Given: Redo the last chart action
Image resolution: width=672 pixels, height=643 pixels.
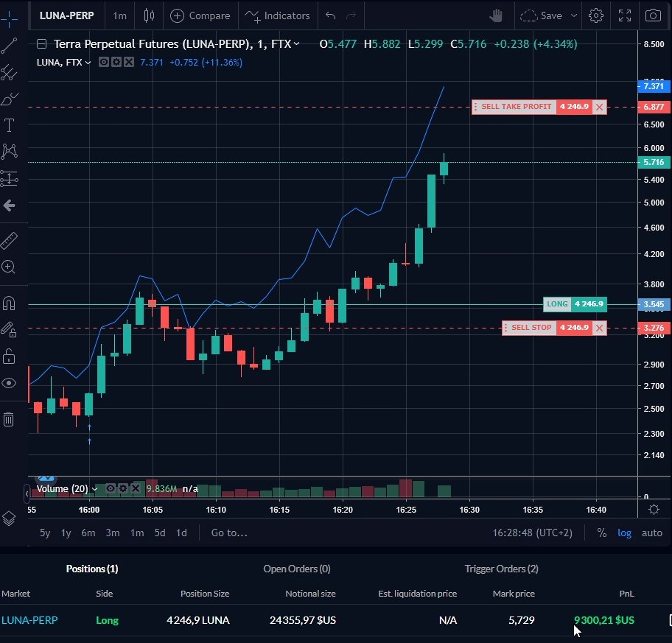Looking at the screenshot, I should tap(351, 16).
